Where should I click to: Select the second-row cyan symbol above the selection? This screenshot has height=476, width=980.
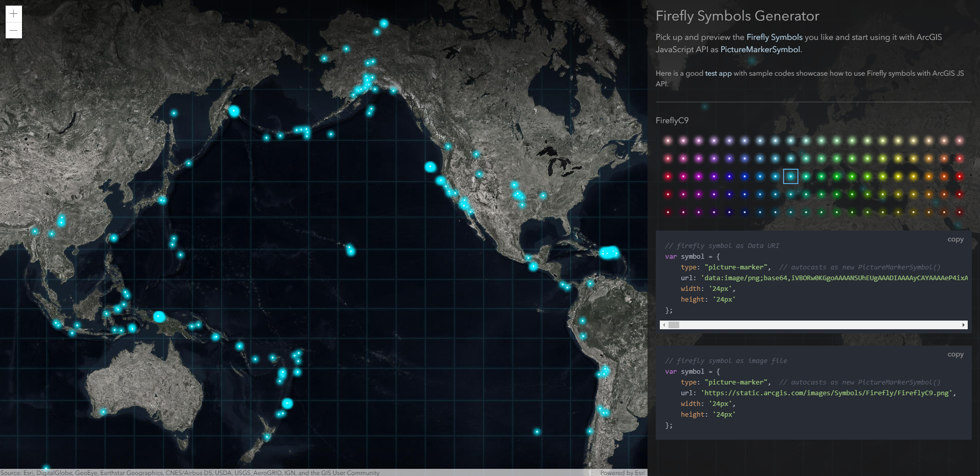[x=791, y=158]
